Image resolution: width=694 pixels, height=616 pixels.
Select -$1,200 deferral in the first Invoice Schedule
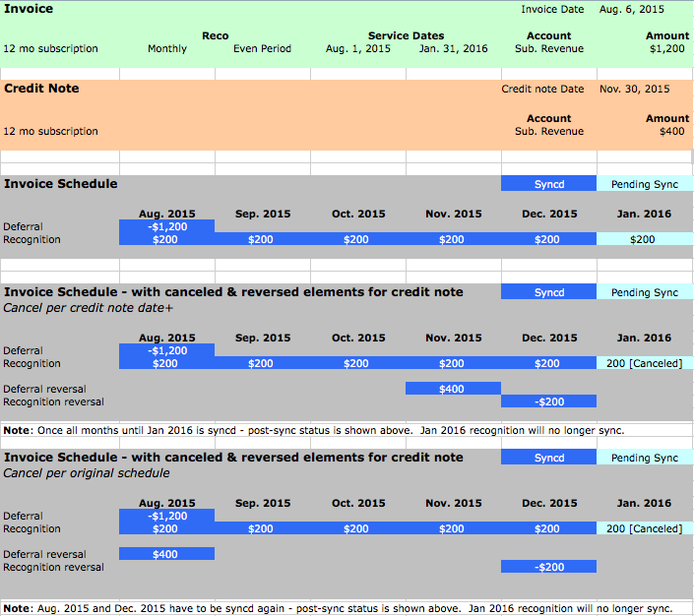tap(167, 226)
